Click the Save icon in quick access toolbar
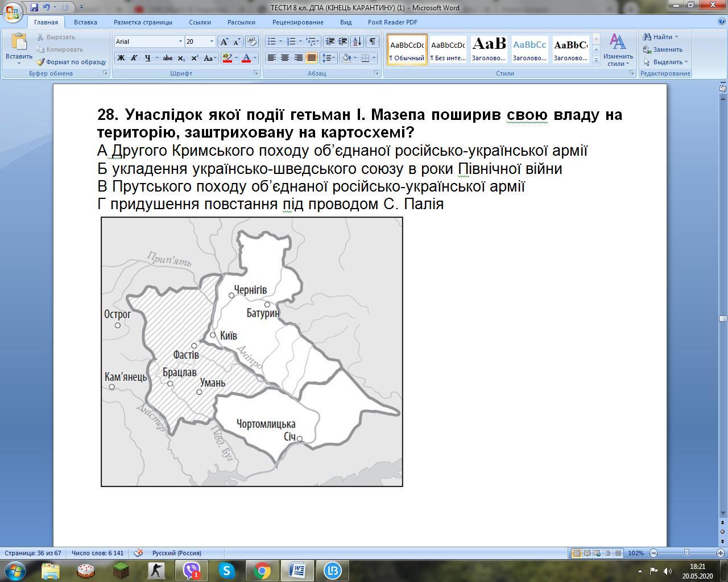 (34, 7)
